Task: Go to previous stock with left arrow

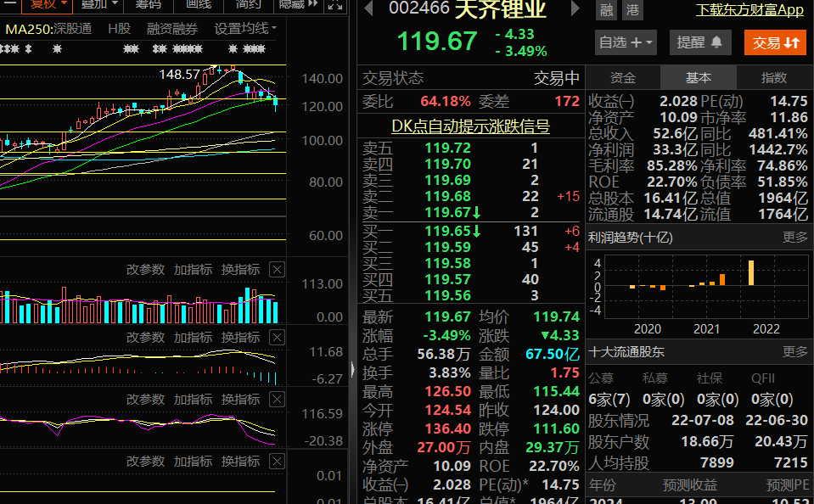Action: click(368, 8)
